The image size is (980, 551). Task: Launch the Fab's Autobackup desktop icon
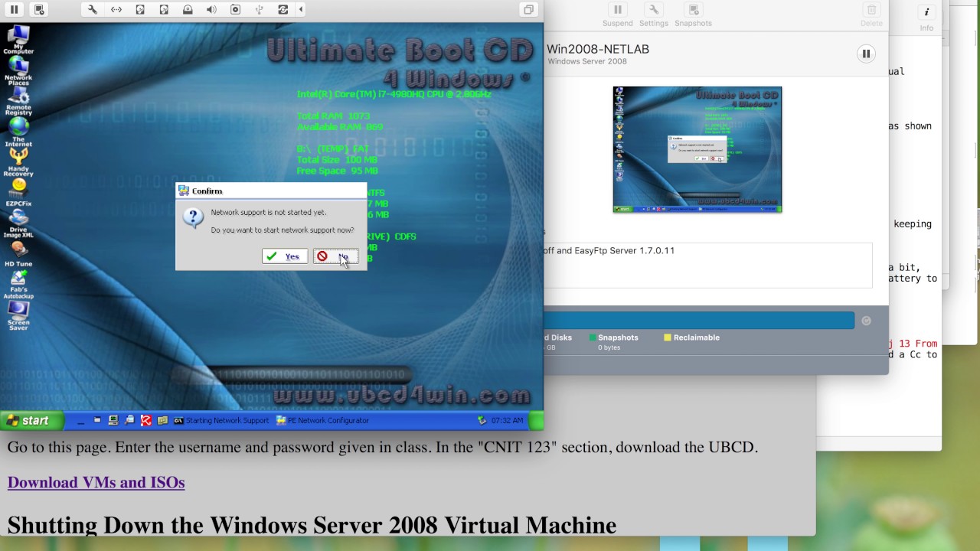pyautogui.click(x=18, y=284)
